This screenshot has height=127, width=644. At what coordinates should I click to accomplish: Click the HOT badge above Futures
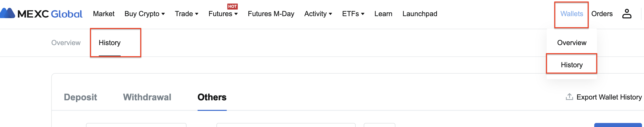[x=233, y=6]
